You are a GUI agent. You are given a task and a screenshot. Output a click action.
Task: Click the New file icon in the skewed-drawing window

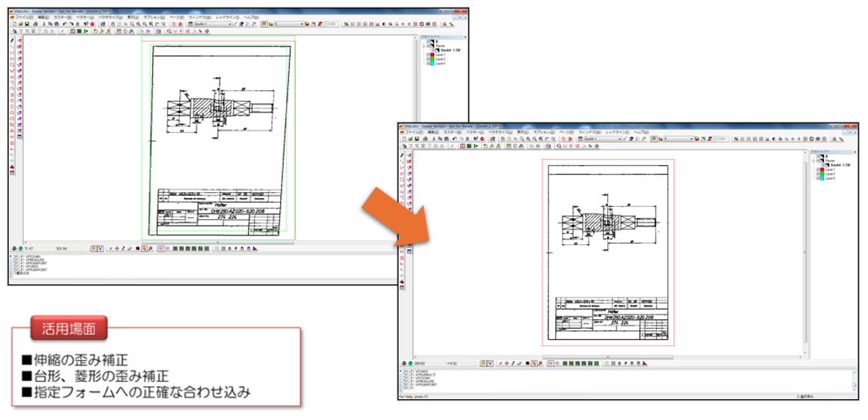[x=14, y=24]
